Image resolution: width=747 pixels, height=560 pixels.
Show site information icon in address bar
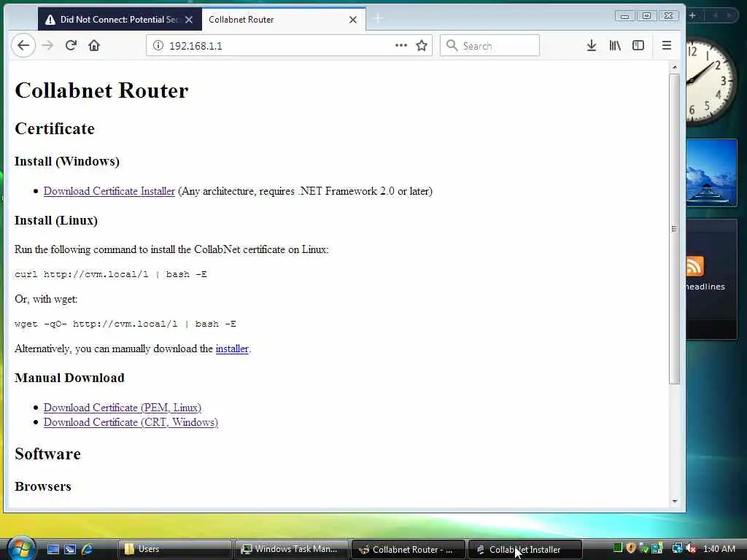point(158,46)
